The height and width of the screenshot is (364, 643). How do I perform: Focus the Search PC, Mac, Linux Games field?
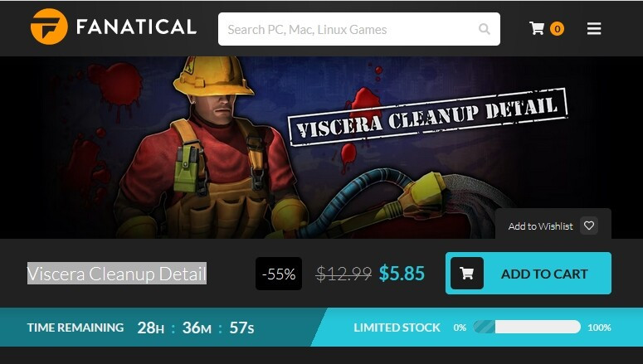[358, 29]
